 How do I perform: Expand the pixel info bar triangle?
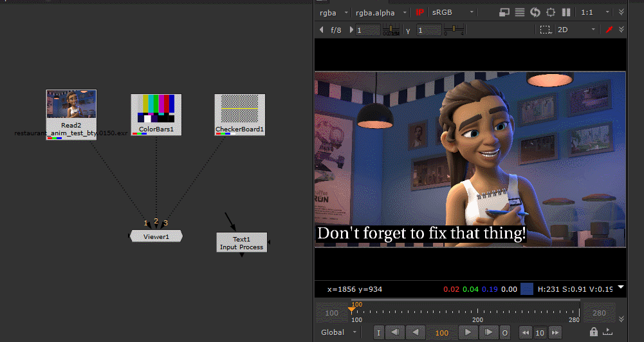(x=621, y=287)
